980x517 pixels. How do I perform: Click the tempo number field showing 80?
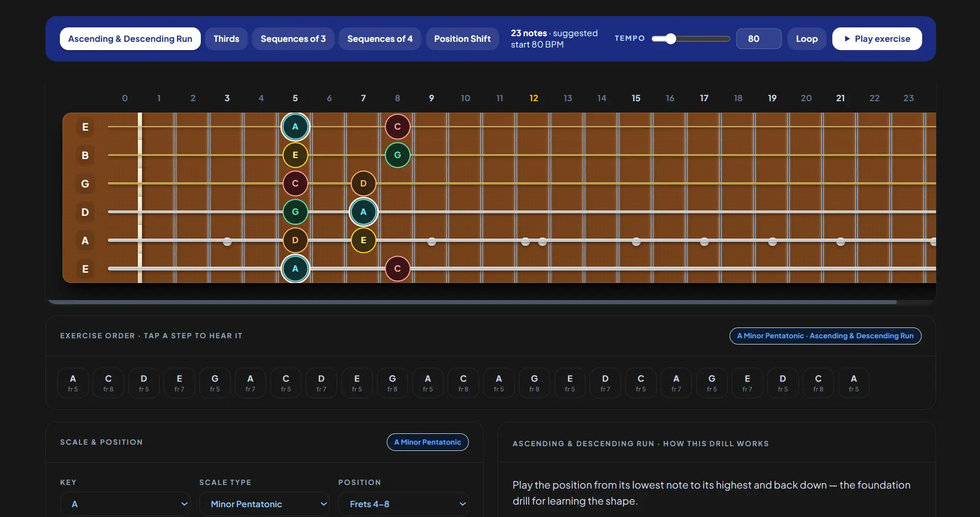point(758,39)
